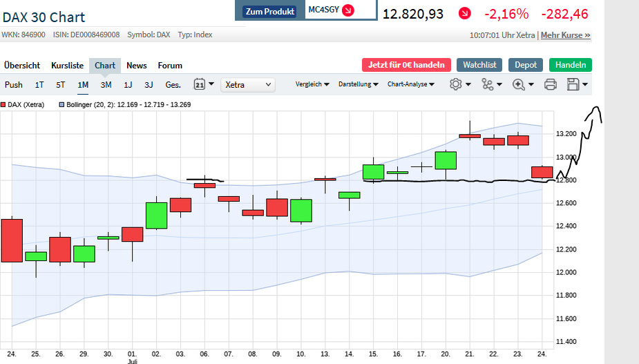Switch to the Übersicht tab
The width and height of the screenshot is (639, 364).
click(x=22, y=66)
